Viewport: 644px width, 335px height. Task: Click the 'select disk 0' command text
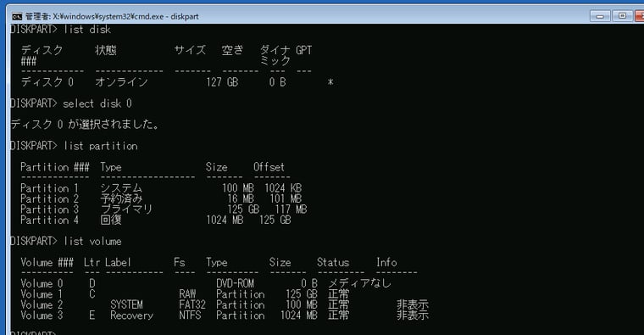click(97, 103)
